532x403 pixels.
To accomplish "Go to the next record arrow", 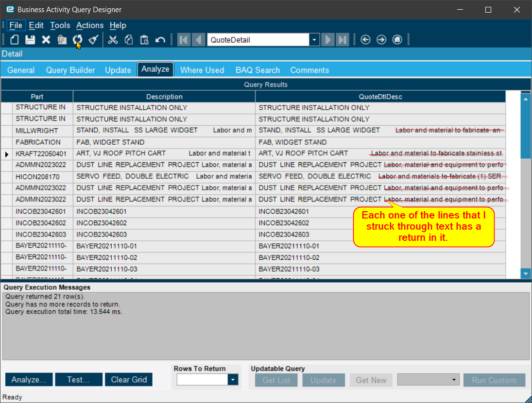I will click(327, 40).
